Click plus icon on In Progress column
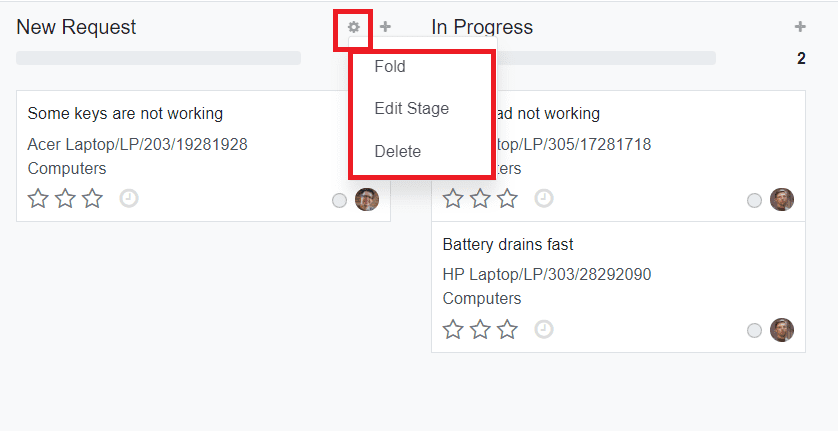This screenshot has width=838, height=431. click(799, 27)
